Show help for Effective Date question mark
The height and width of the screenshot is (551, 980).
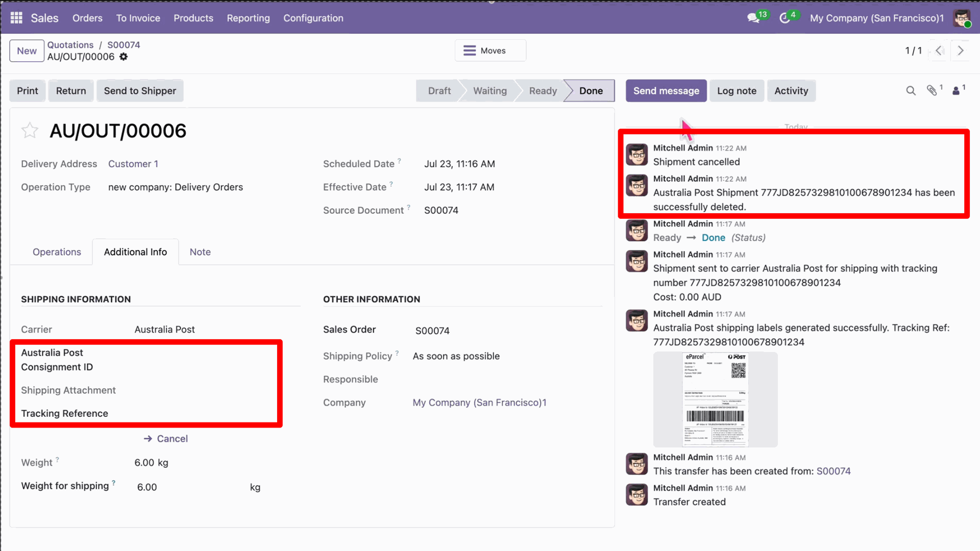[x=391, y=184]
